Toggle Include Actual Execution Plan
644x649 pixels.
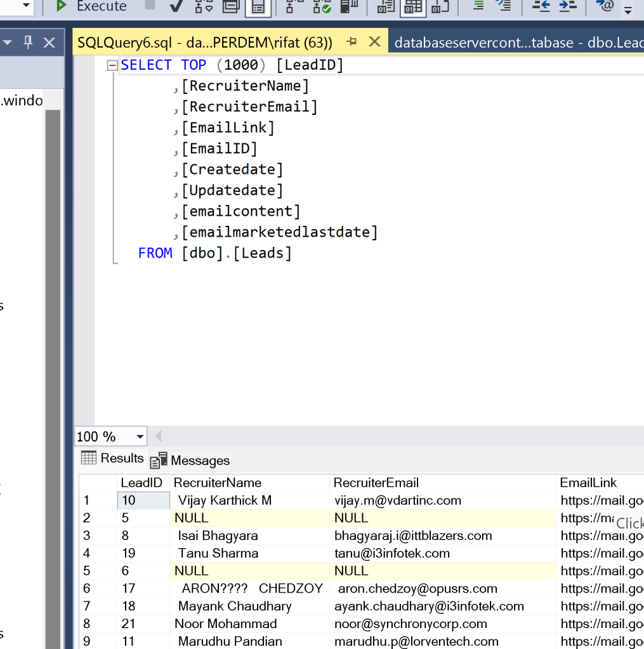[294, 6]
